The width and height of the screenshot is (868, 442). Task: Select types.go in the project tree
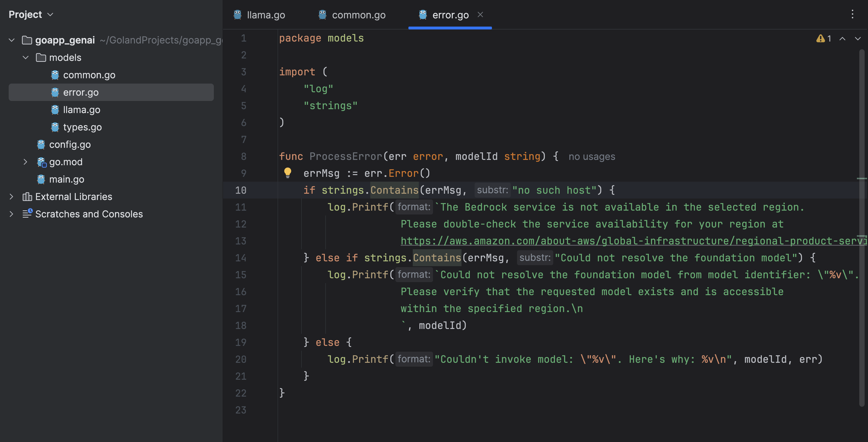[x=82, y=127]
